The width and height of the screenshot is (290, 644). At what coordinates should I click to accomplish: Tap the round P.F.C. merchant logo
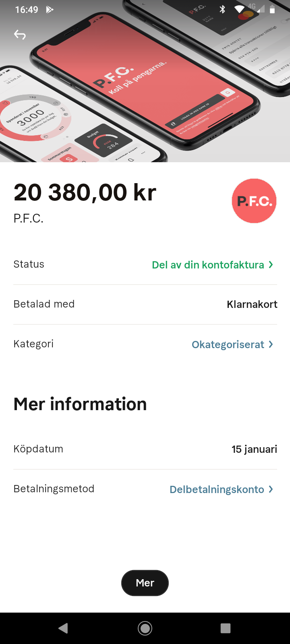pyautogui.click(x=254, y=201)
